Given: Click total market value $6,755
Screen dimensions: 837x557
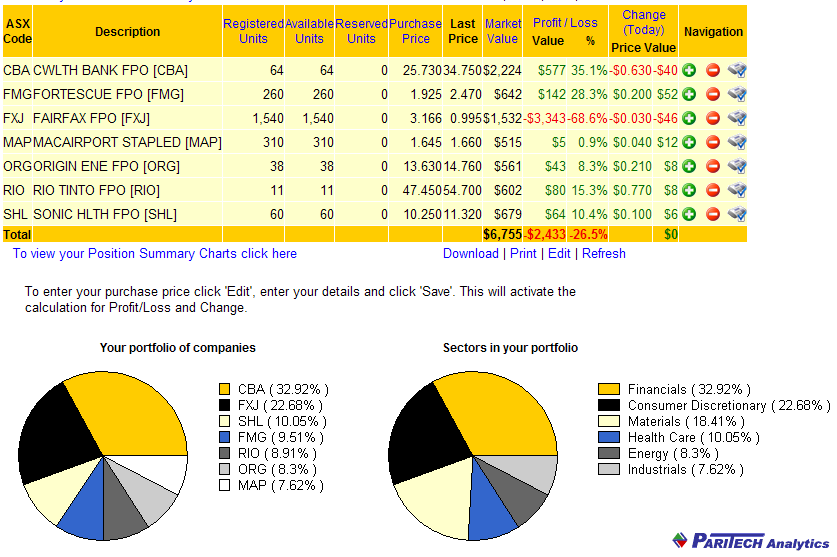Looking at the screenshot, I should (502, 234).
